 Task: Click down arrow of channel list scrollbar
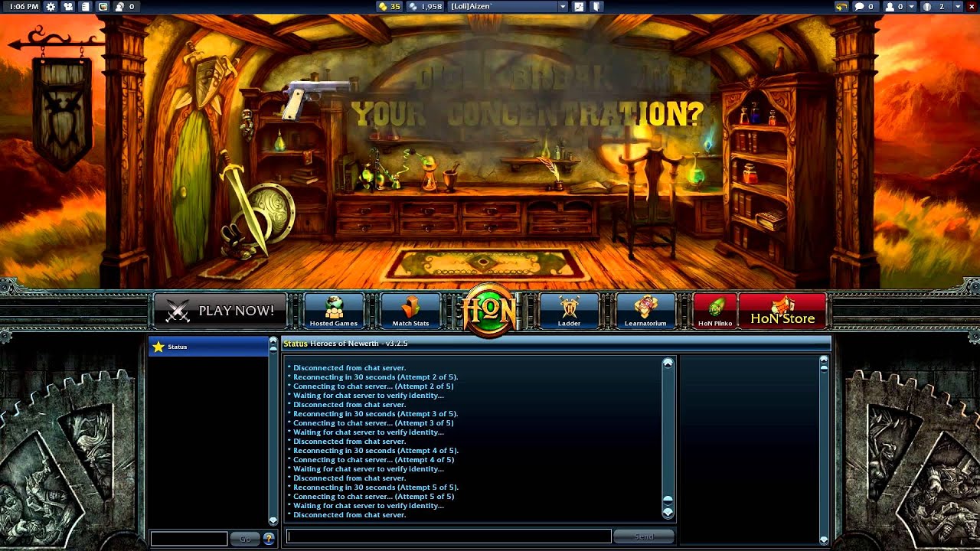(273, 520)
